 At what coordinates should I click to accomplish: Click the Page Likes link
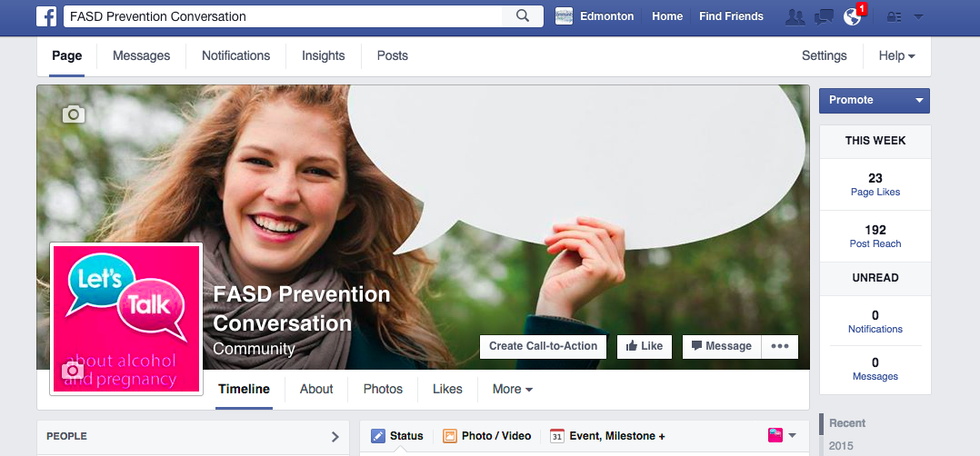tap(875, 192)
